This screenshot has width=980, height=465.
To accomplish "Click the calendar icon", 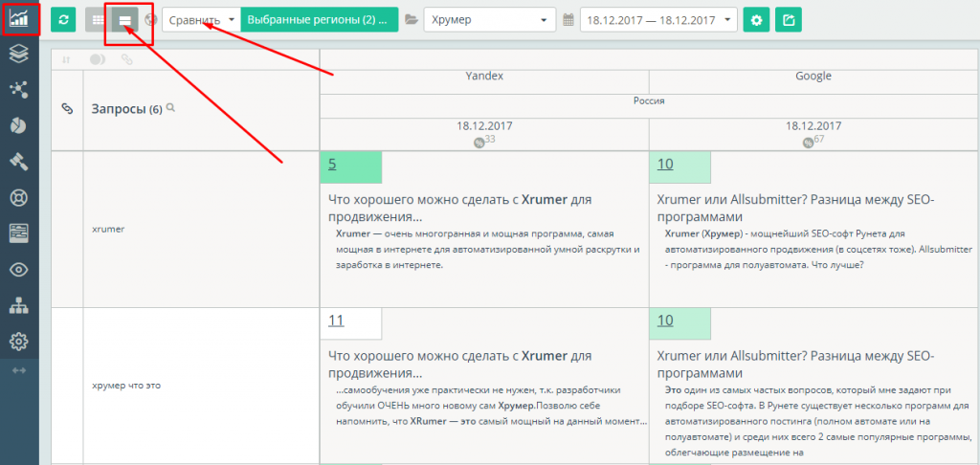I will (568, 19).
